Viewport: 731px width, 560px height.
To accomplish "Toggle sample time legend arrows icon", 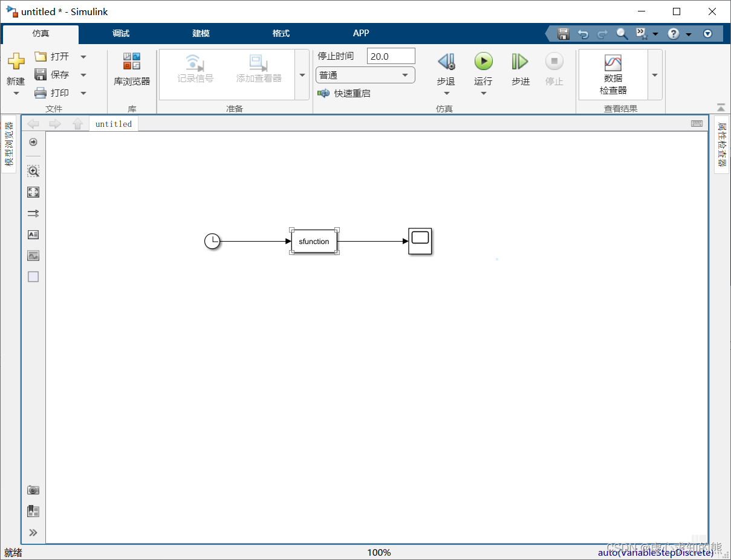I will (33, 213).
